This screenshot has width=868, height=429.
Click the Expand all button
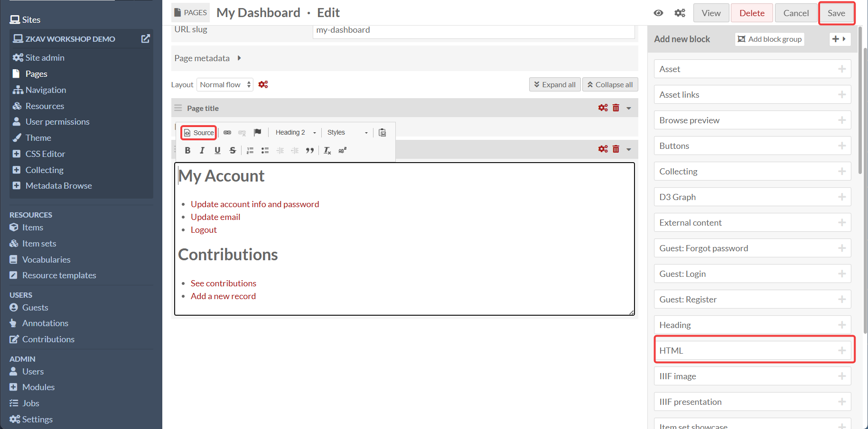[555, 85]
